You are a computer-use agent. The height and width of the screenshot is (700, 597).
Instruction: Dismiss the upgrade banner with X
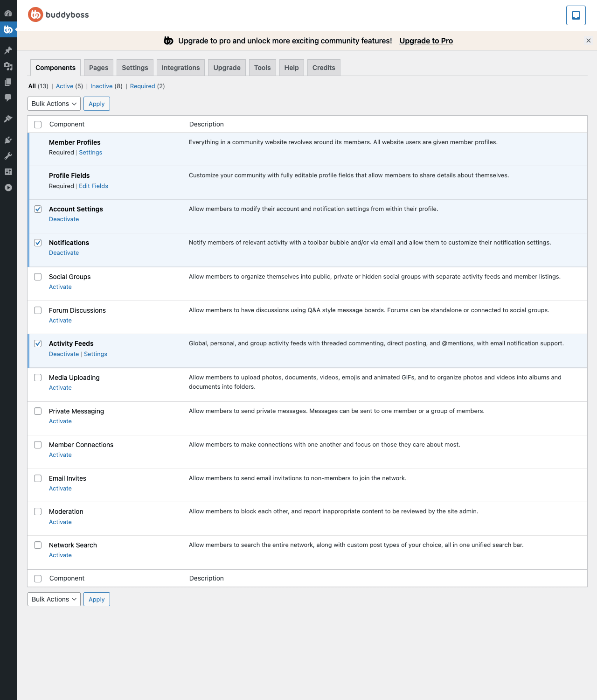pyautogui.click(x=589, y=41)
